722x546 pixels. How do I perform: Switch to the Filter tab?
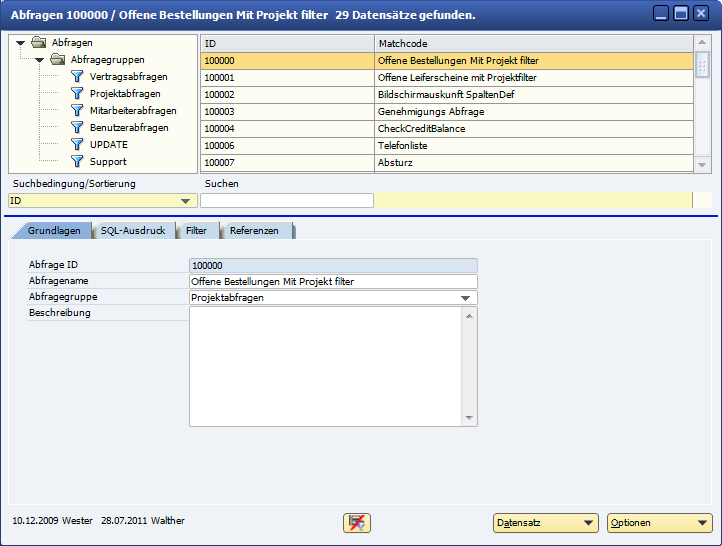pyautogui.click(x=197, y=231)
